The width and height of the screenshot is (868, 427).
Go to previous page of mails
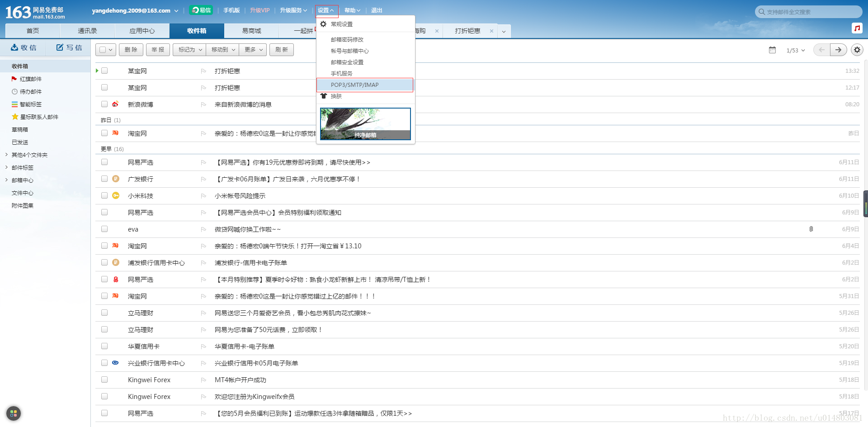(821, 50)
